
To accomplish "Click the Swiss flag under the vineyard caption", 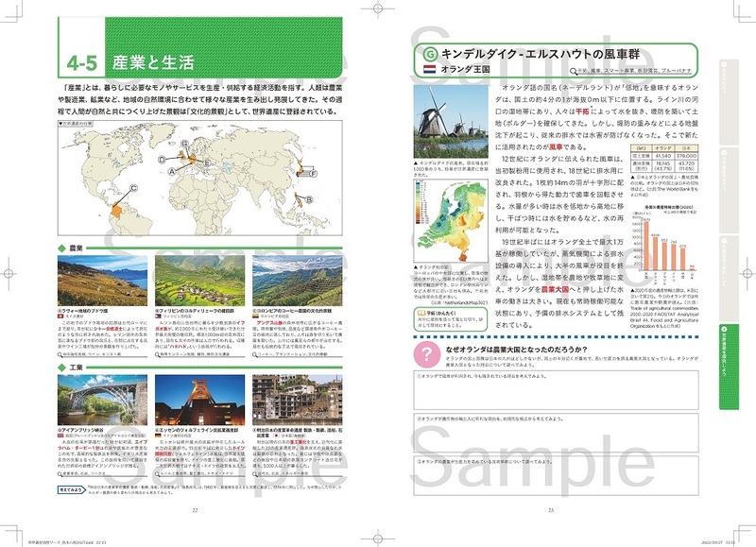I will point(60,316).
